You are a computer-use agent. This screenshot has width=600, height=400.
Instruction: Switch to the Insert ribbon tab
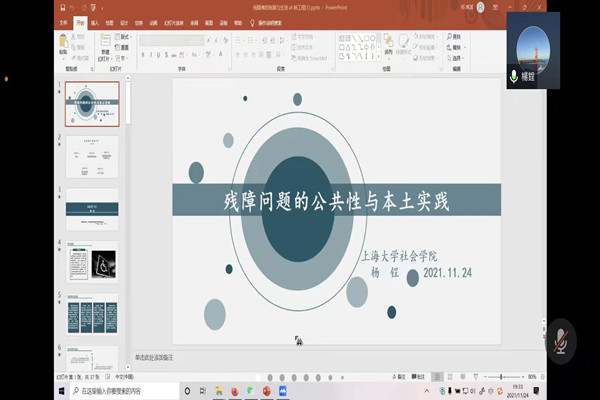point(95,19)
